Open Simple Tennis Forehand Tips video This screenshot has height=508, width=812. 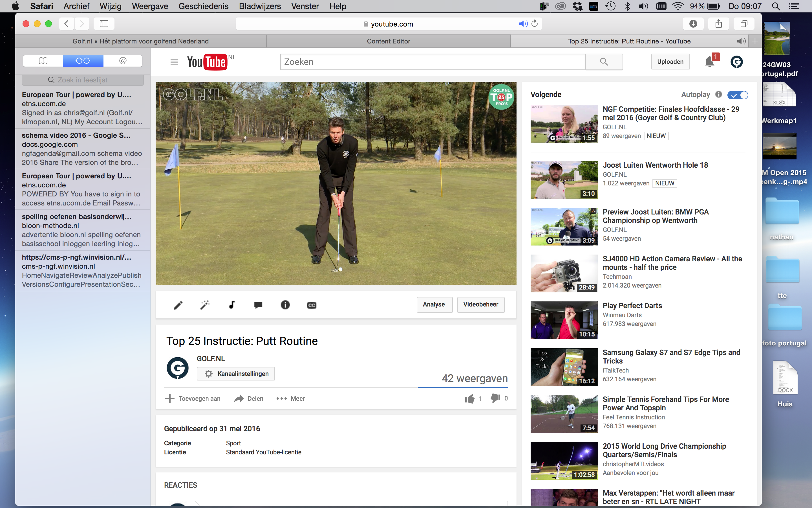point(666,404)
